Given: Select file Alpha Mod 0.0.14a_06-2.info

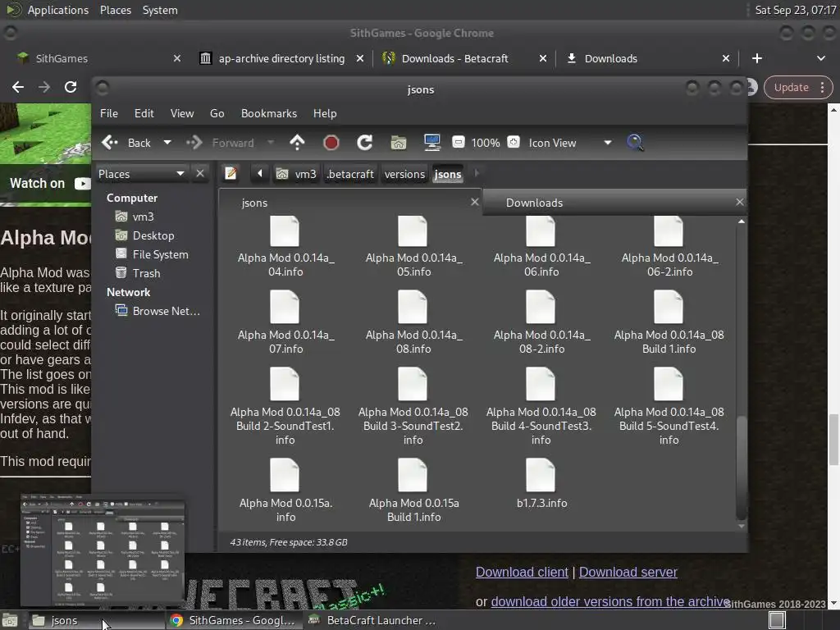Looking at the screenshot, I should point(669,246).
